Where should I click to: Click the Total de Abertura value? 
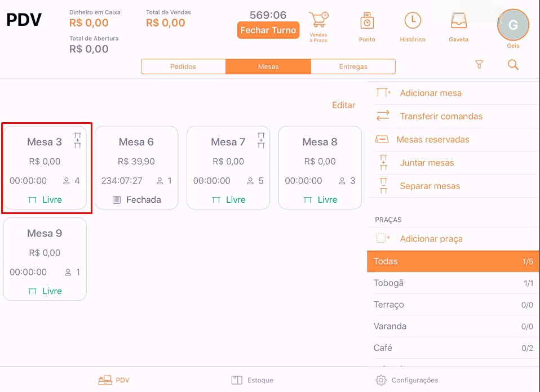[89, 49]
